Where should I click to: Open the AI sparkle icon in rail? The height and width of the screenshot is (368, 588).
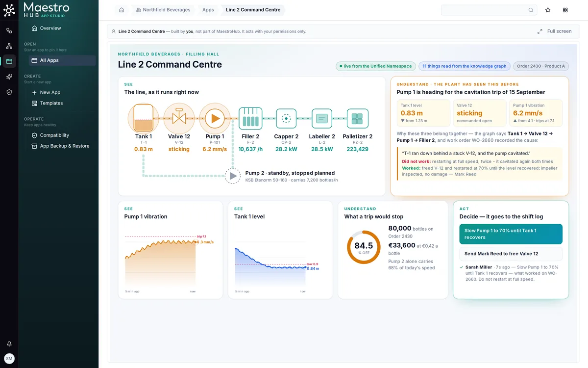click(x=9, y=77)
